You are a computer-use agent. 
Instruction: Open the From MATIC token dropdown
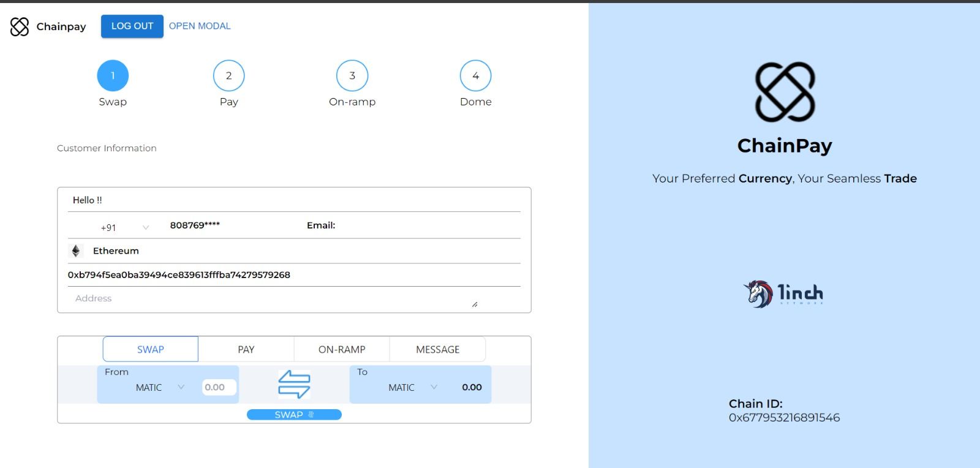tap(159, 387)
